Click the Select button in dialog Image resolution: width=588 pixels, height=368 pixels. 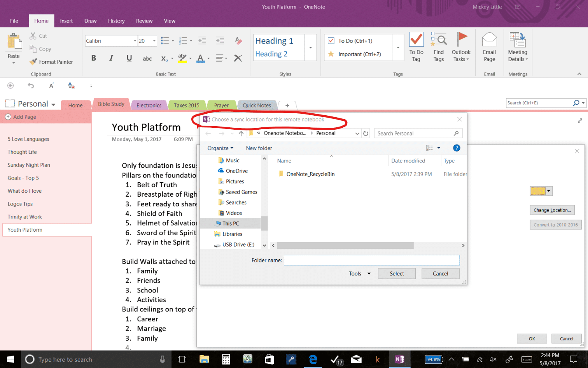(x=397, y=274)
